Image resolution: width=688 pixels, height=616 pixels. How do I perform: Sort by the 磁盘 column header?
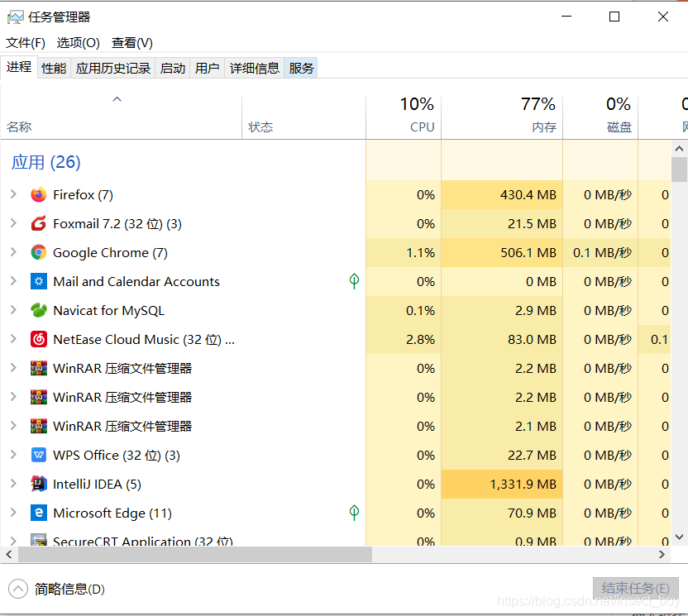pyautogui.click(x=600, y=117)
